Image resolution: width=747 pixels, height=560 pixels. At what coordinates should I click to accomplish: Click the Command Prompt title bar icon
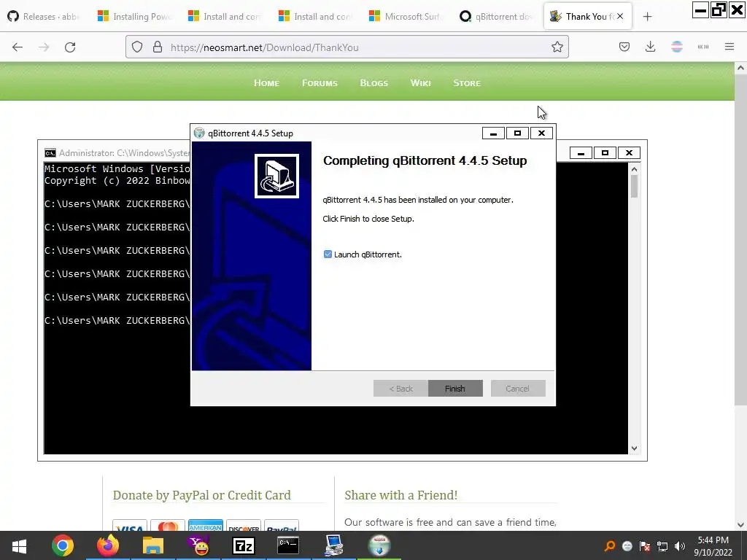pos(50,153)
